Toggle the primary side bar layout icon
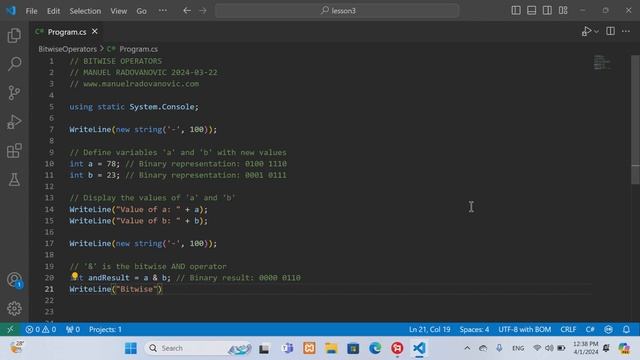Screen dimensions: 640x360 tap(516, 11)
